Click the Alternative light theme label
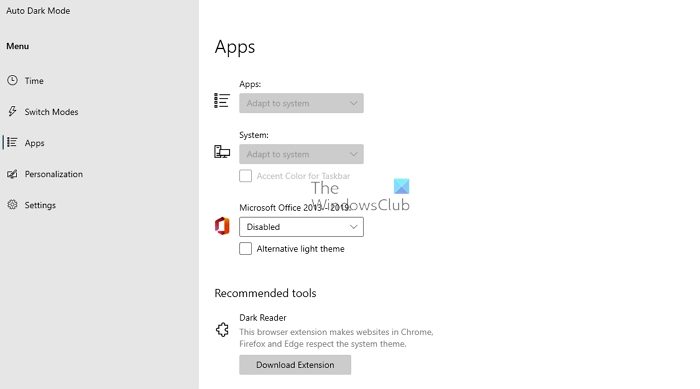 click(x=300, y=249)
